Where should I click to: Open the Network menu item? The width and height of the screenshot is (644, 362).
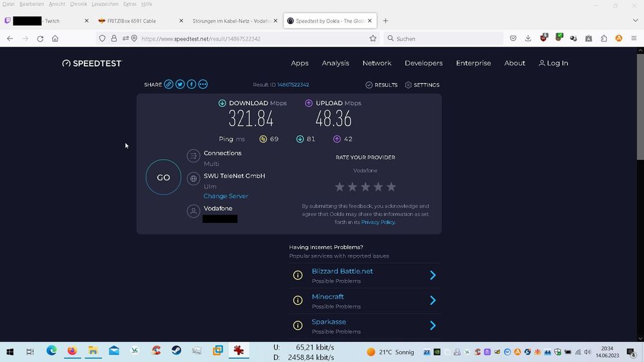tap(377, 62)
